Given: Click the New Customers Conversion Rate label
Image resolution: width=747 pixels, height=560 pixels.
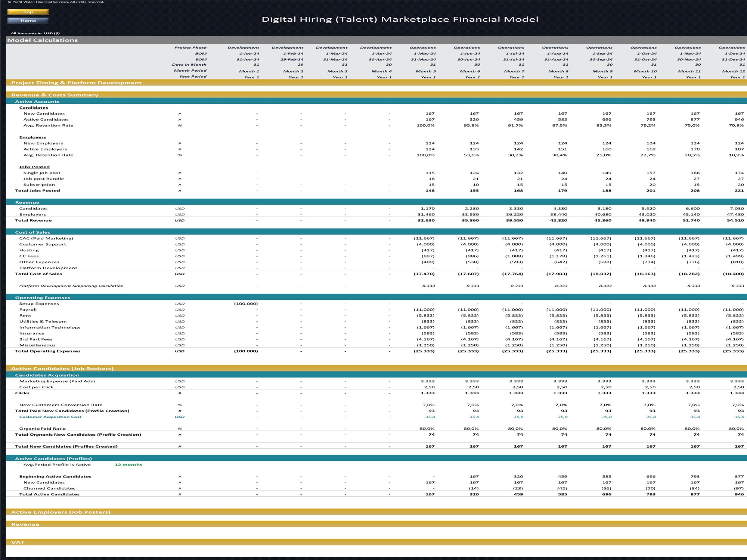Looking at the screenshot, I should click(61, 405).
